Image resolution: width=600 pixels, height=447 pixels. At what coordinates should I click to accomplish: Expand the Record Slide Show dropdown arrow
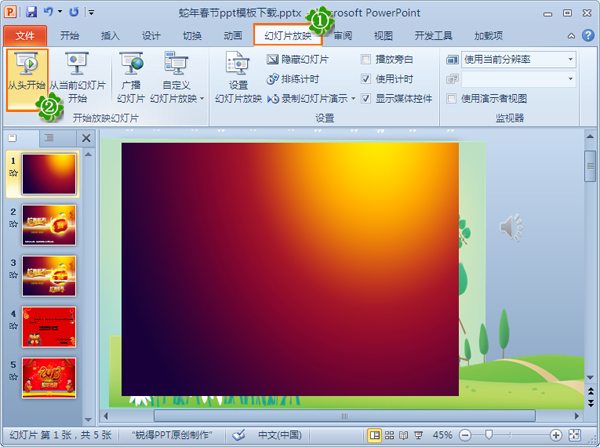point(353,99)
